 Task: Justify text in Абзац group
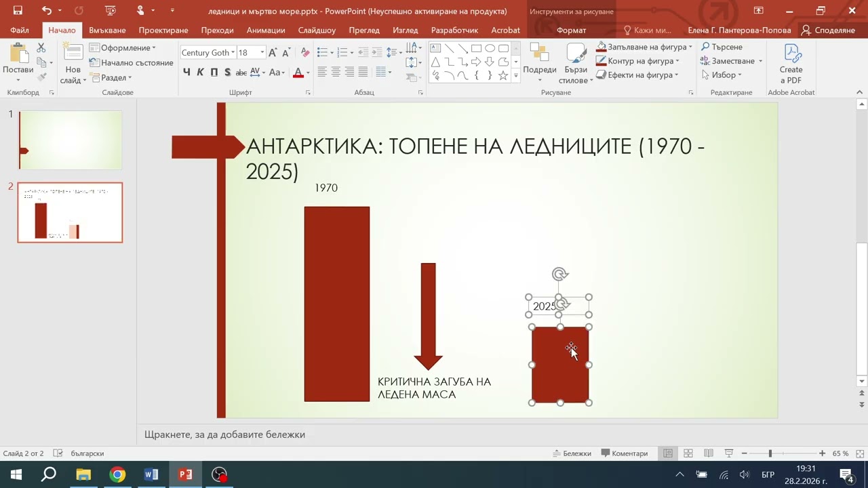click(x=363, y=72)
